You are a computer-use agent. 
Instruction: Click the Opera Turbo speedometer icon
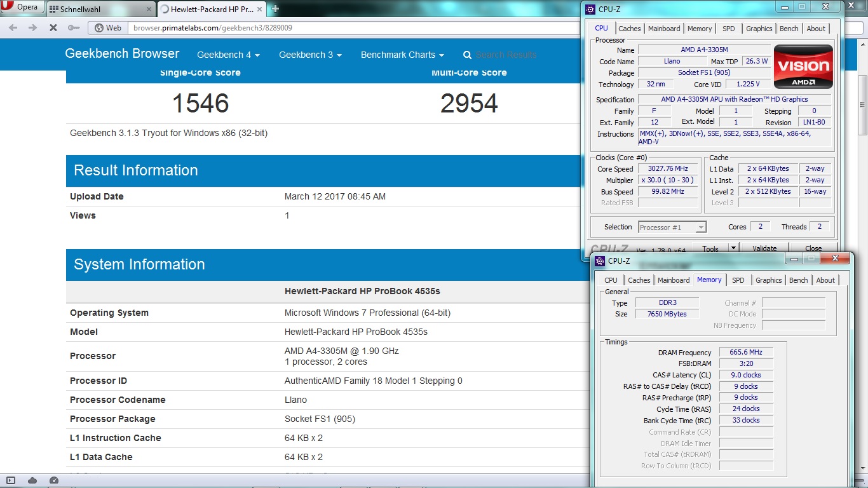coord(54,480)
